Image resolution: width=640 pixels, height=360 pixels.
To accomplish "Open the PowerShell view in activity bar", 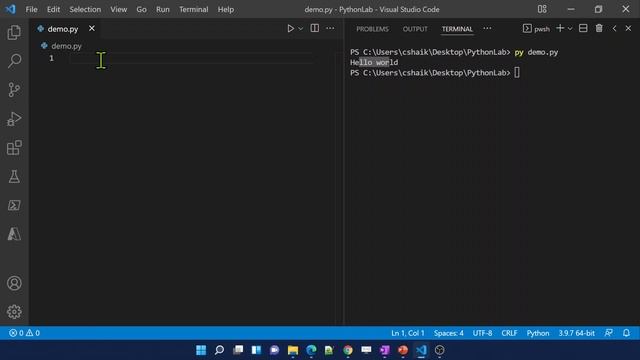I will pyautogui.click(x=14, y=205).
